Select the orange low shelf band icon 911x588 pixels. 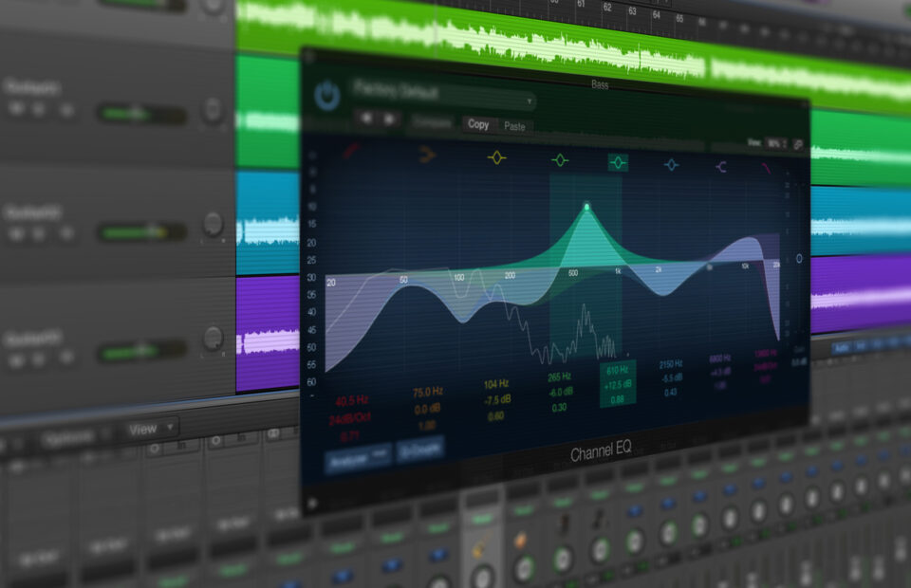[427, 155]
